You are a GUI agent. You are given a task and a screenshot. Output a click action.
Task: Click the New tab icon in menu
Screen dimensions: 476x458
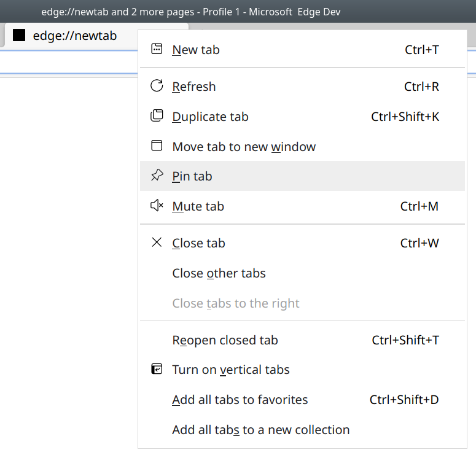(x=157, y=49)
